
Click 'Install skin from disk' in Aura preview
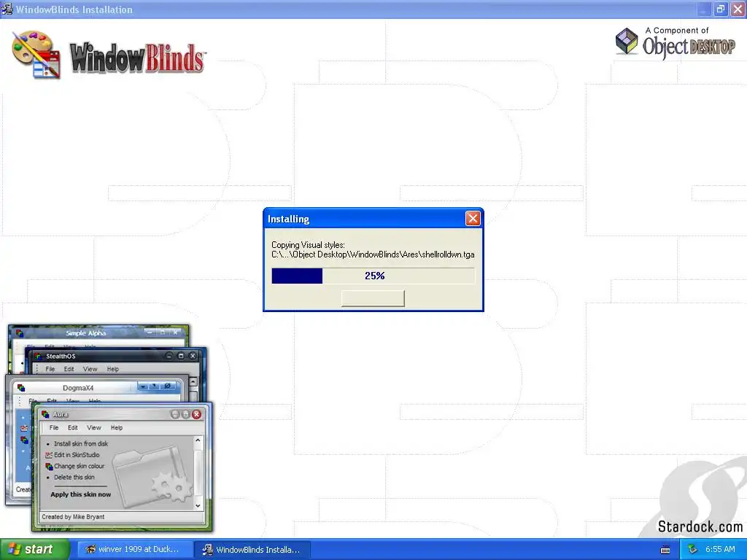81,443
